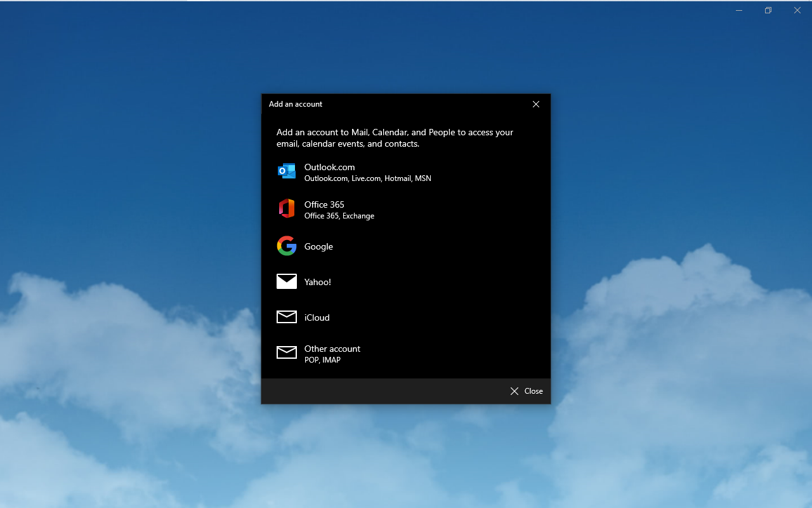Restore down the Mail app window

[x=768, y=10]
